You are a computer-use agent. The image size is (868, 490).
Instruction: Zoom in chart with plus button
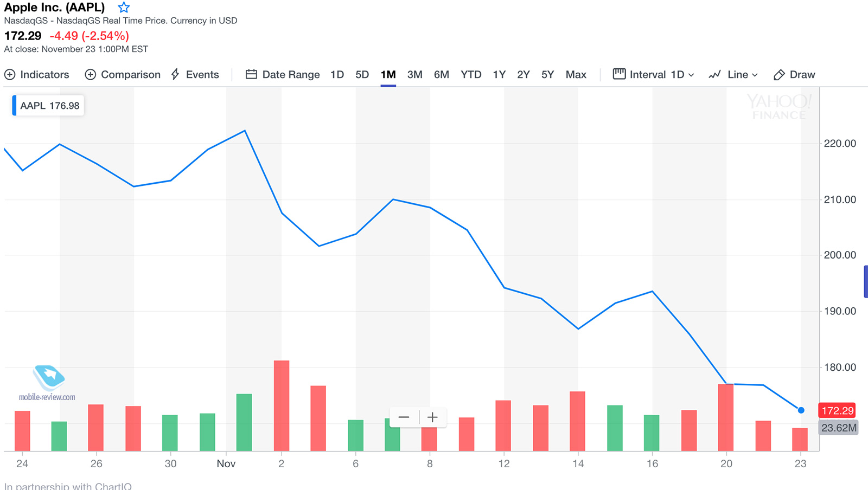click(x=432, y=417)
